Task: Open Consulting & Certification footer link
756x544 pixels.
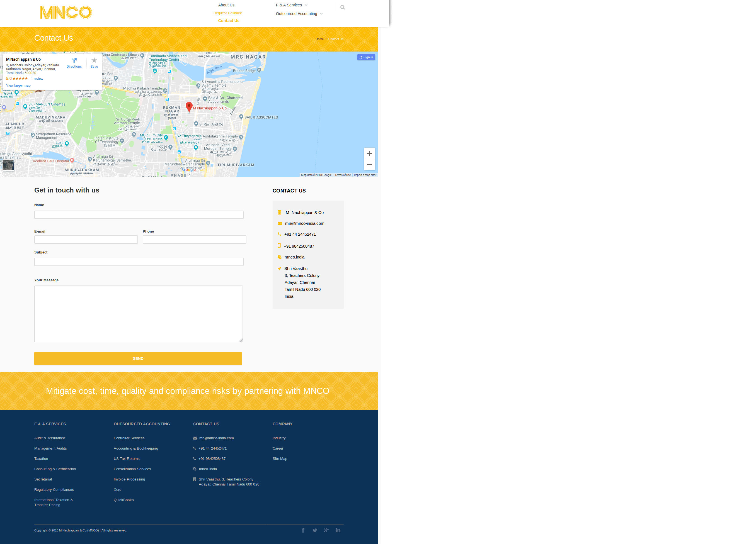Action: (x=55, y=469)
